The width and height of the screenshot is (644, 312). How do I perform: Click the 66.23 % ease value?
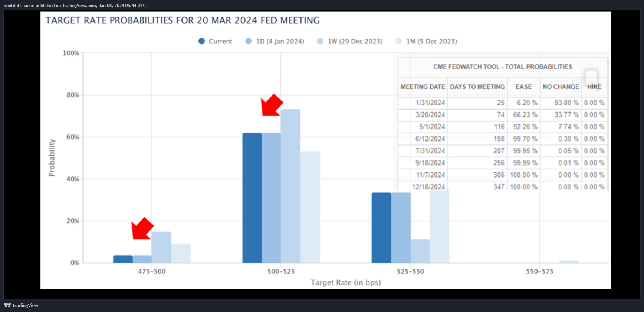(x=525, y=115)
